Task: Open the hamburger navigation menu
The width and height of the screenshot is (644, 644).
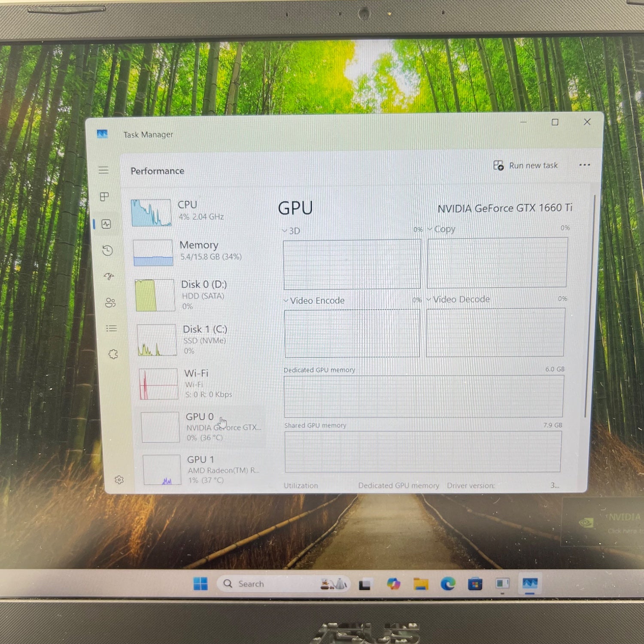Action: coord(103,170)
